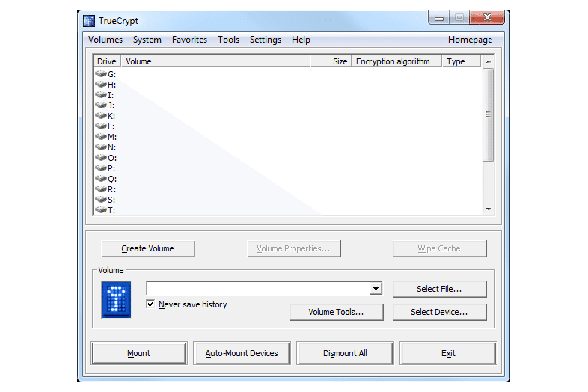This screenshot has height=392, width=588.
Task: Select the K: drive icon
Action: pyautogui.click(x=101, y=116)
